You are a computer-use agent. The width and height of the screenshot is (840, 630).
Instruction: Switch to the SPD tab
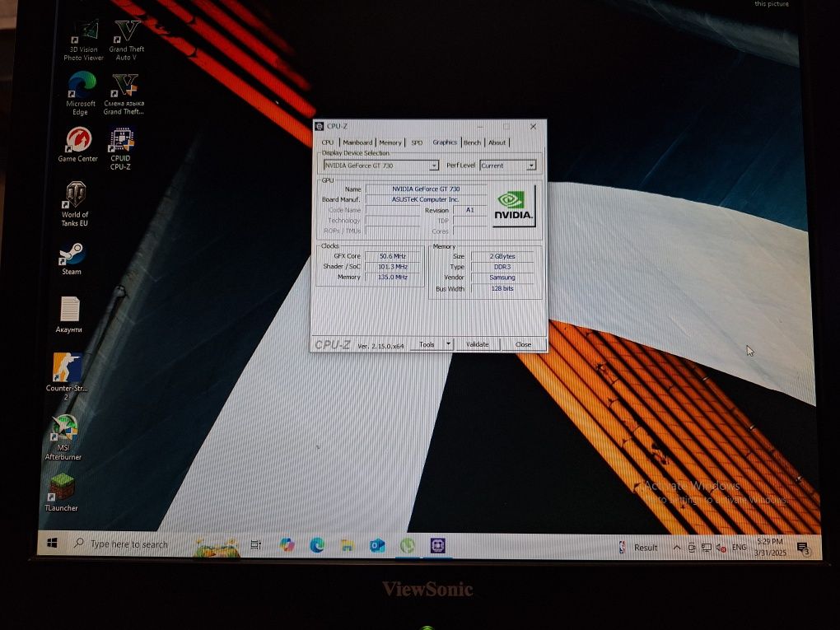(417, 142)
